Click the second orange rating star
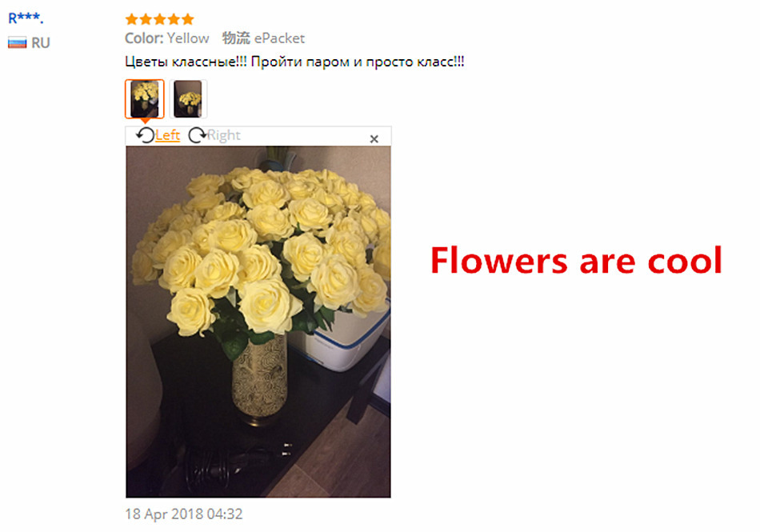Viewport: 760px width, 532px height. [146, 19]
